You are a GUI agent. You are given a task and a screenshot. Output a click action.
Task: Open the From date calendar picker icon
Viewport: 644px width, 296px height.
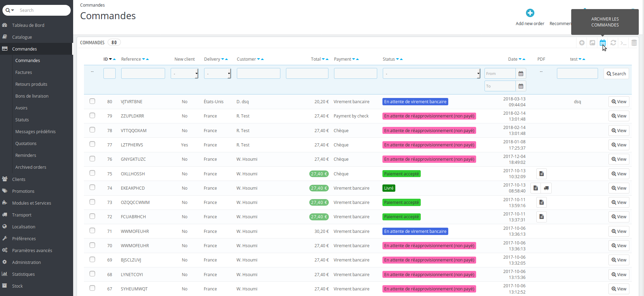(521, 74)
